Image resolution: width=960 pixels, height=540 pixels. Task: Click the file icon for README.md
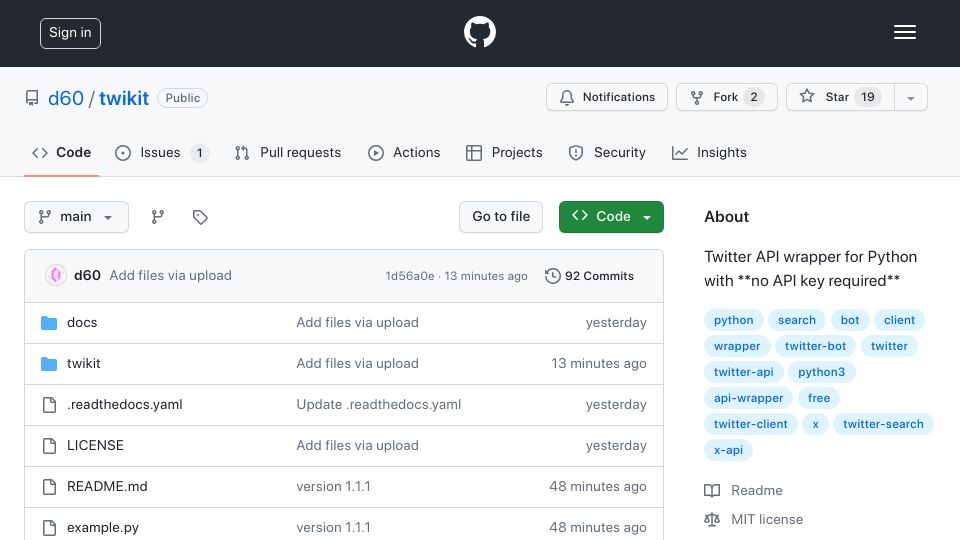(x=49, y=487)
